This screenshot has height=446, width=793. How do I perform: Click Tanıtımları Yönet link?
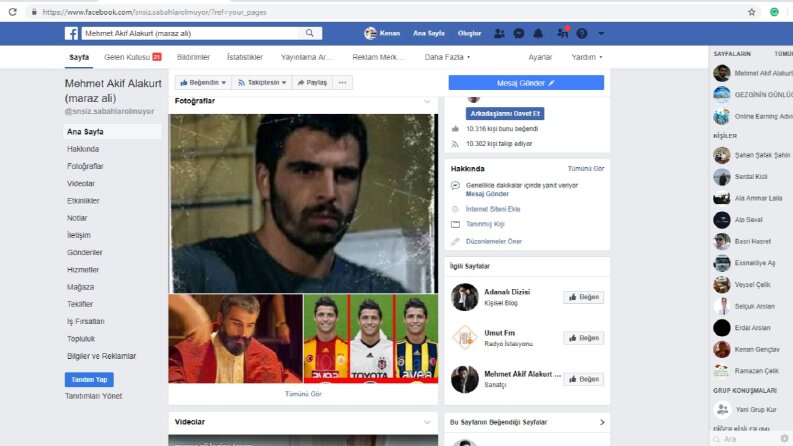pyautogui.click(x=93, y=396)
